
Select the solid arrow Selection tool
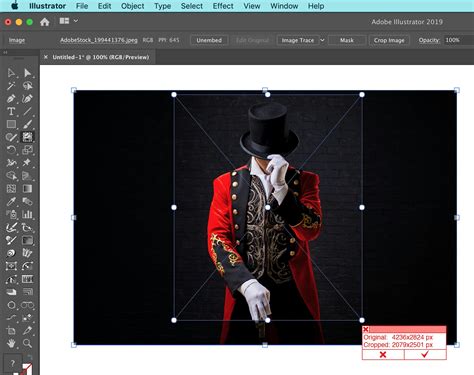click(x=27, y=73)
